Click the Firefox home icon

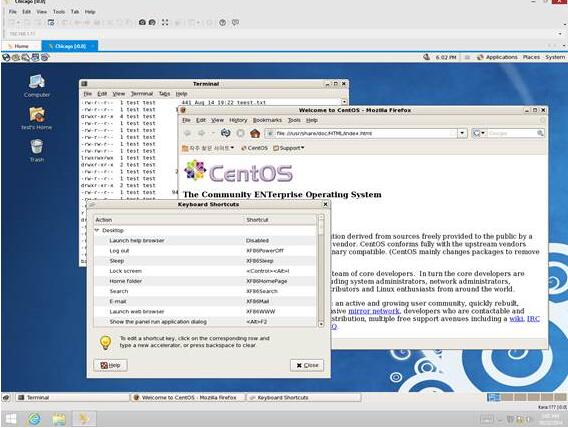click(255, 133)
